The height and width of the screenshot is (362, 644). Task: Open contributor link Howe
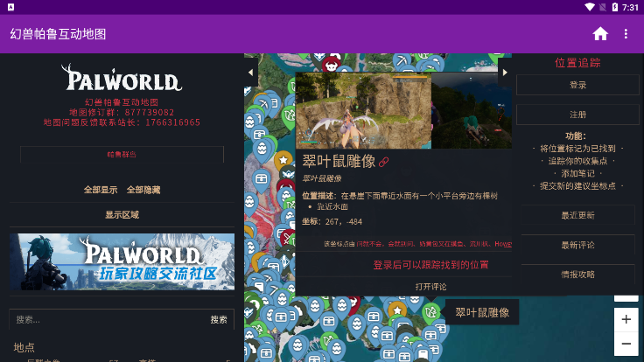503,244
